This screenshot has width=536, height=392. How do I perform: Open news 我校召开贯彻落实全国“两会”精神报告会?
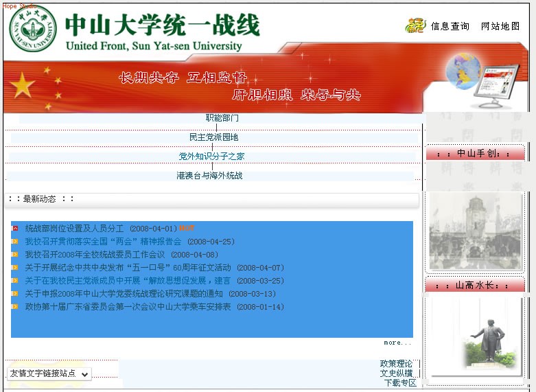click(x=103, y=242)
